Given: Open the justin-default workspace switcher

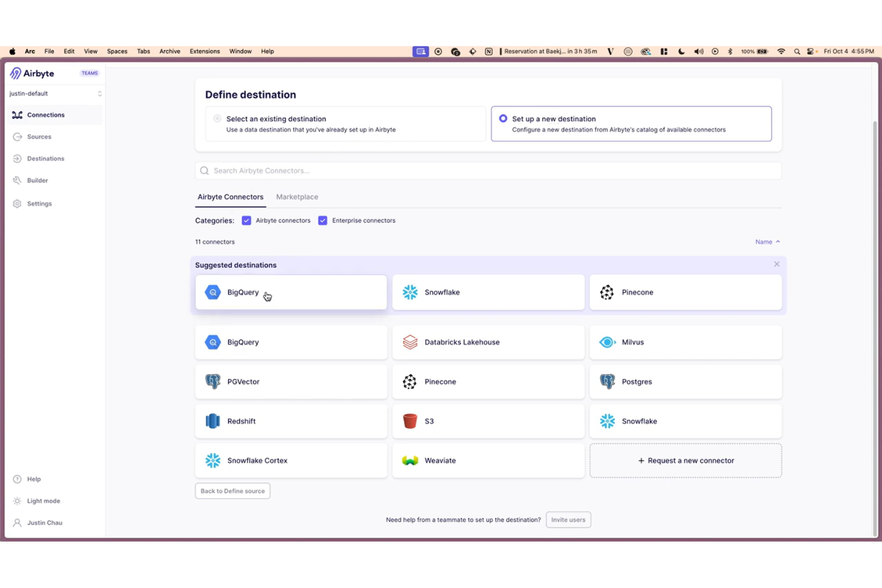Looking at the screenshot, I should click(55, 94).
